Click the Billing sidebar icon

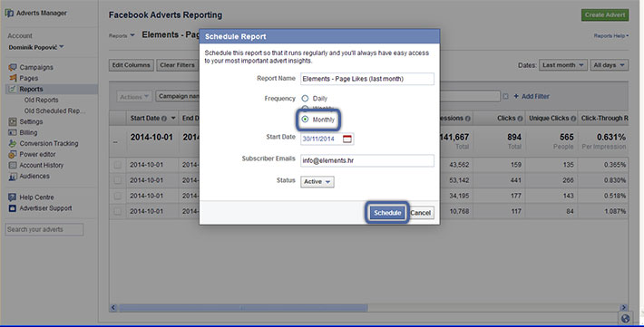tap(13, 132)
